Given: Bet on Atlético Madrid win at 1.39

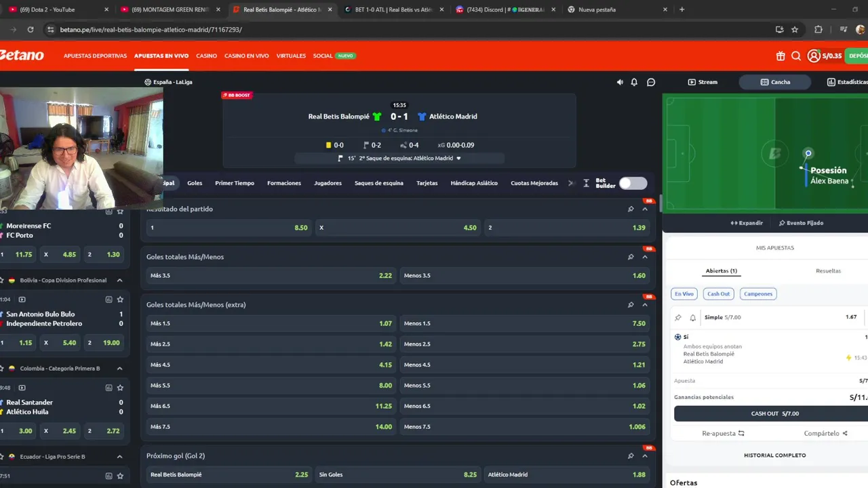Looking at the screenshot, I should [x=566, y=228].
